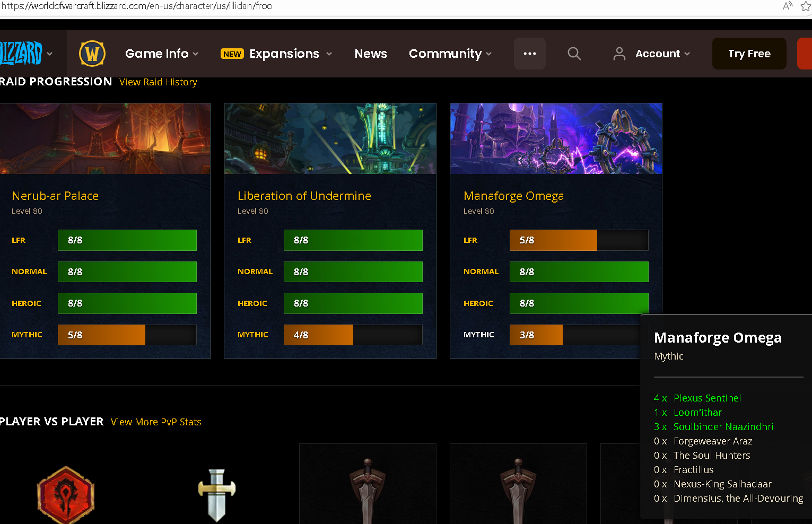Open the Game Info menu
The height and width of the screenshot is (524, 812).
tap(162, 54)
